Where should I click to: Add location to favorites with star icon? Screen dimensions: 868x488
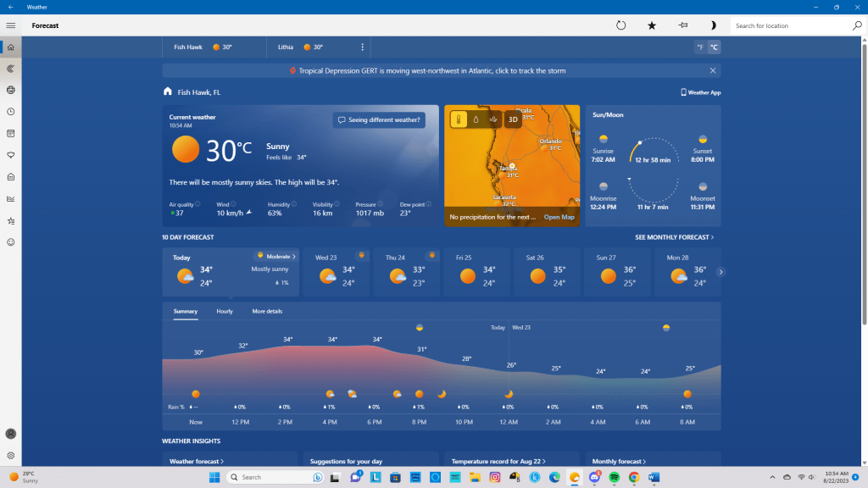coord(652,25)
